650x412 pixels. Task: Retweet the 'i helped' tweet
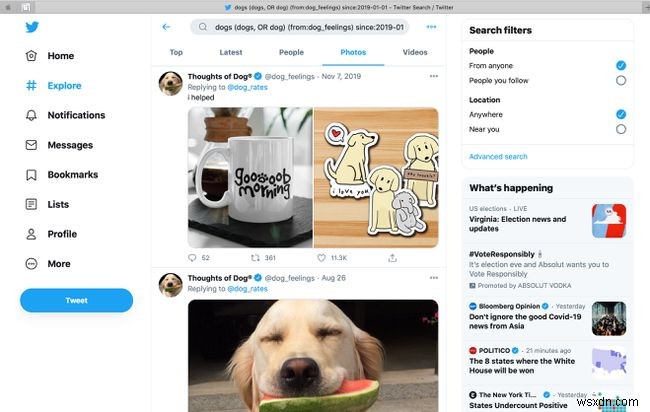coord(255,258)
